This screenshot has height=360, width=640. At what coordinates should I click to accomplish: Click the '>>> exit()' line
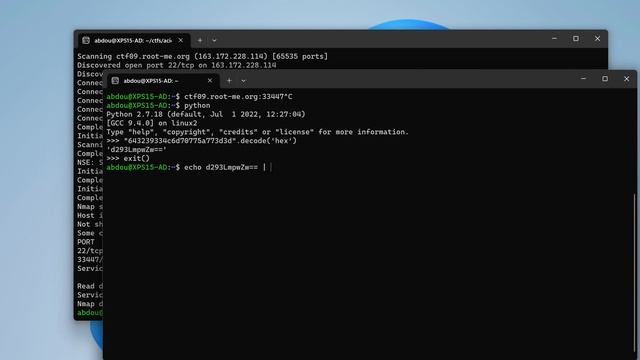[x=128, y=158]
